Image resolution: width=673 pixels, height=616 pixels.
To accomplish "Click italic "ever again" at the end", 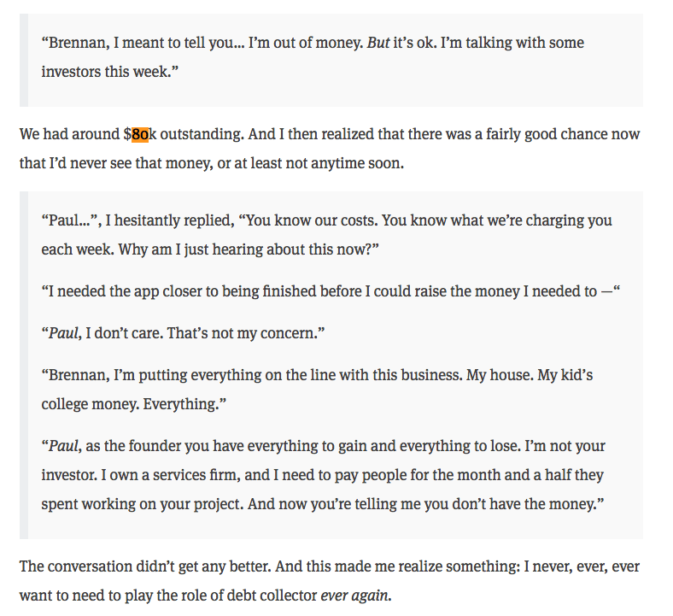I will [x=354, y=595].
